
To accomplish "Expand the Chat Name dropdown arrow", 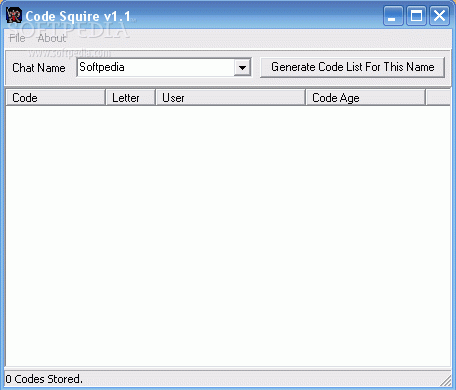I will [242, 68].
